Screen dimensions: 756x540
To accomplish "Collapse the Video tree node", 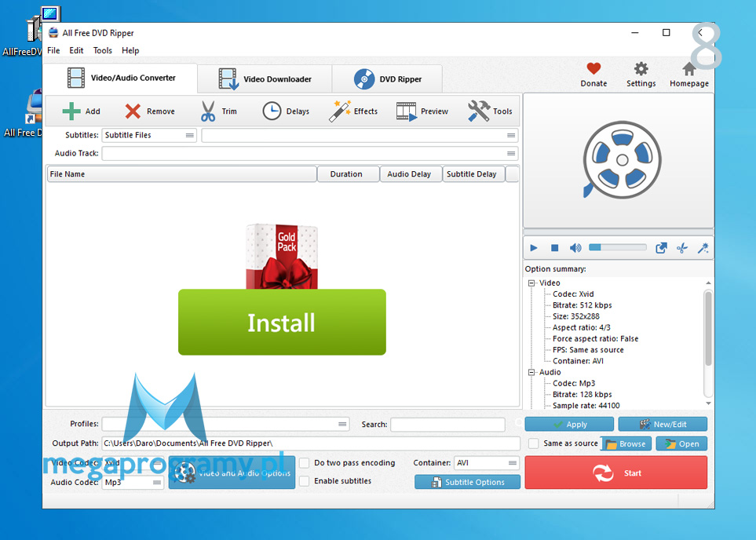I will click(x=531, y=283).
